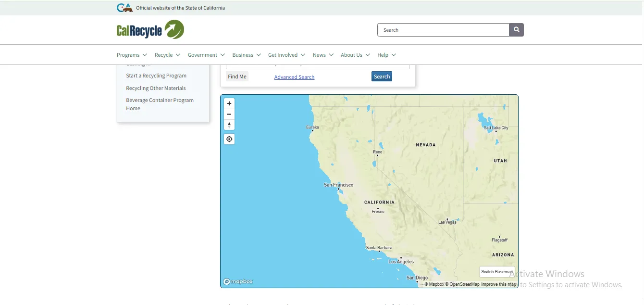Open the Mapbox attribution link
Viewport: 644px width, 305px height.
point(434,284)
